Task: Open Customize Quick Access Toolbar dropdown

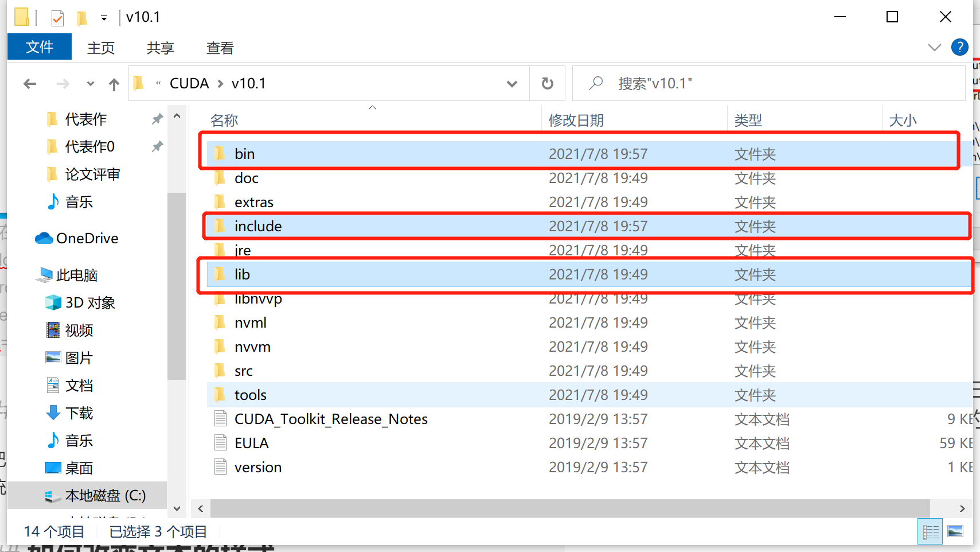Action: (104, 18)
